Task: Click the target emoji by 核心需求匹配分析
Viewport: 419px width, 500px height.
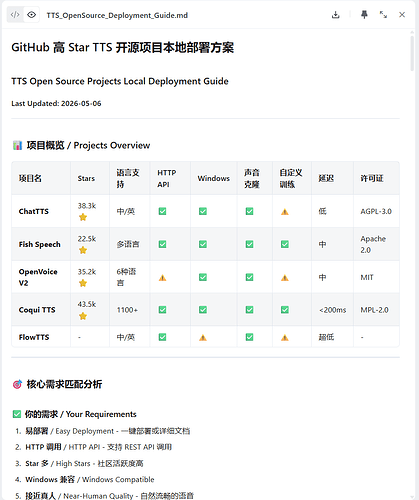Action: tap(17, 384)
